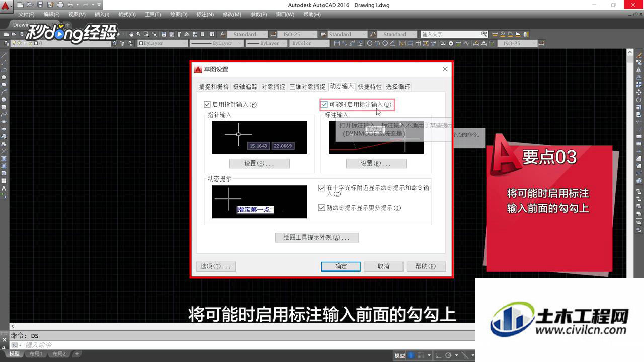Viewport: 644px width, 362px height.
Task: Open the new drawing tab plus button
Action: click(x=68, y=25)
